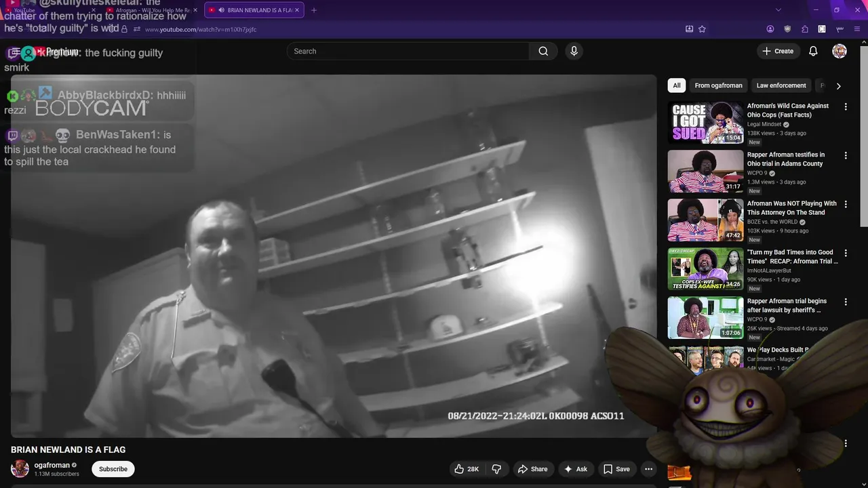Open options for Rapper Afroman testifies video
Image resolution: width=868 pixels, height=488 pixels.
[846, 156]
